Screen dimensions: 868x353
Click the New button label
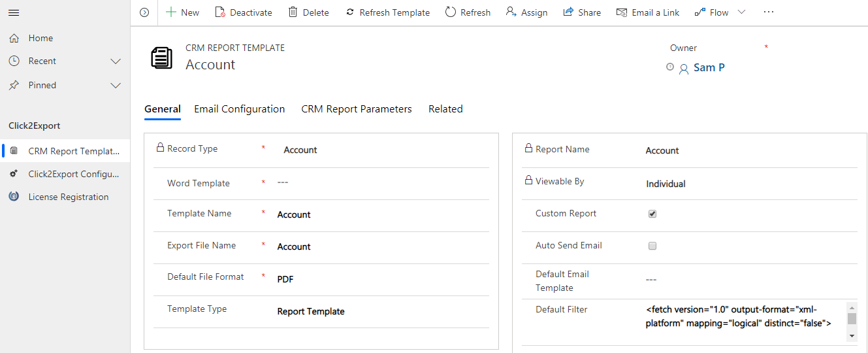point(190,12)
